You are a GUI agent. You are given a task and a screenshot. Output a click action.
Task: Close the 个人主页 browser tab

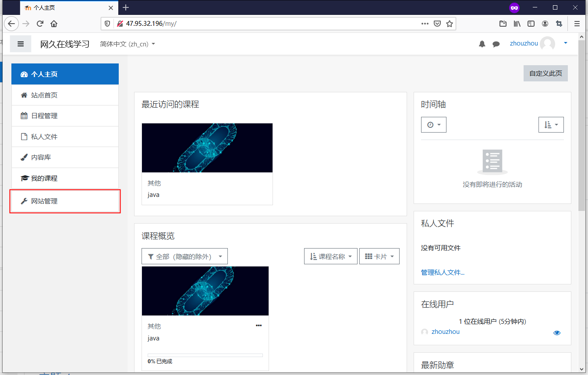click(111, 8)
